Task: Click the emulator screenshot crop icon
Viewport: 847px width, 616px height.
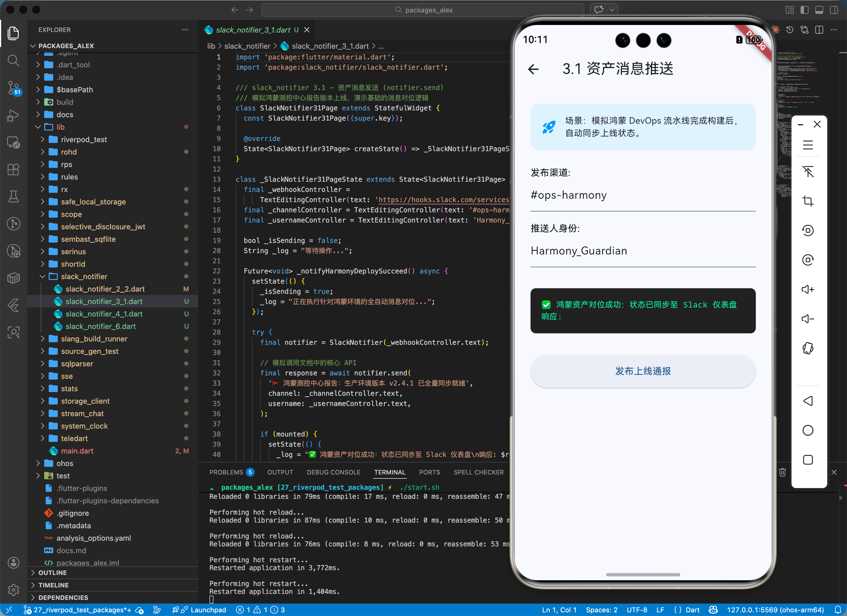Action: click(807, 201)
